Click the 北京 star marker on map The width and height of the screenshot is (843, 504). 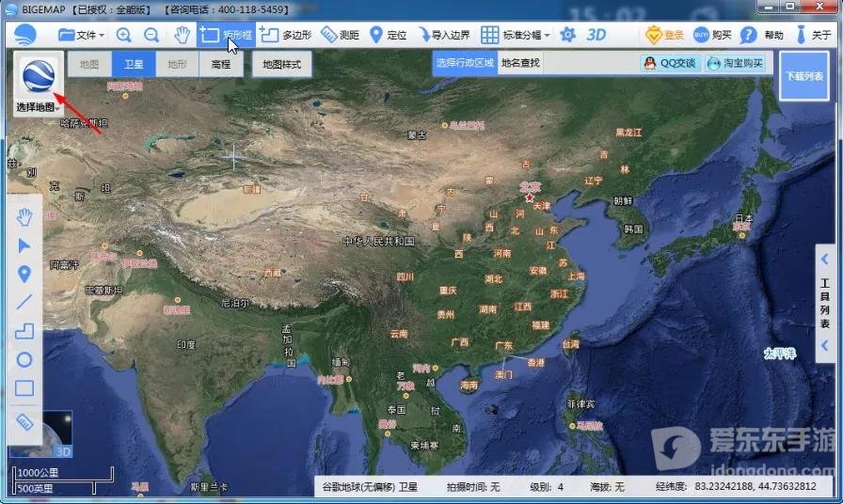coord(530,197)
